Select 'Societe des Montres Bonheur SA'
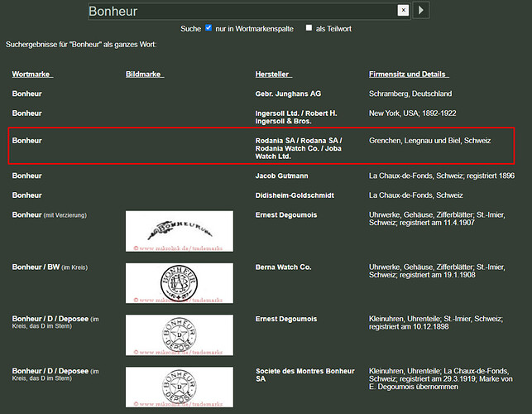The image size is (532, 414). [x=305, y=375]
